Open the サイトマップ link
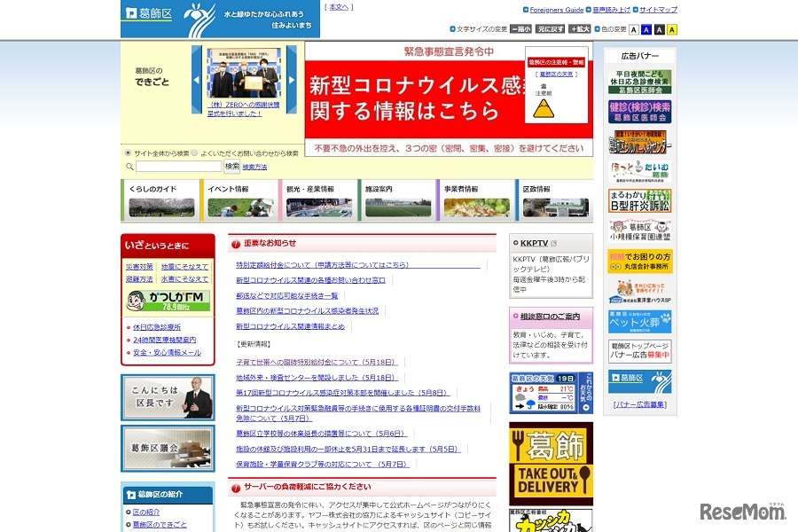The width and height of the screenshot is (798, 532). (x=658, y=10)
